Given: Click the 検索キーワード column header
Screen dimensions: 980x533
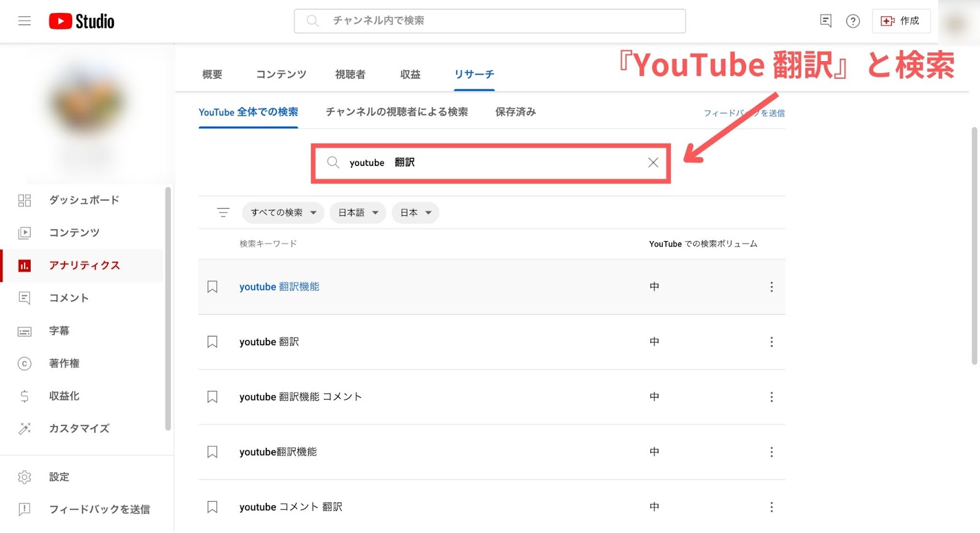Looking at the screenshot, I should click(268, 244).
